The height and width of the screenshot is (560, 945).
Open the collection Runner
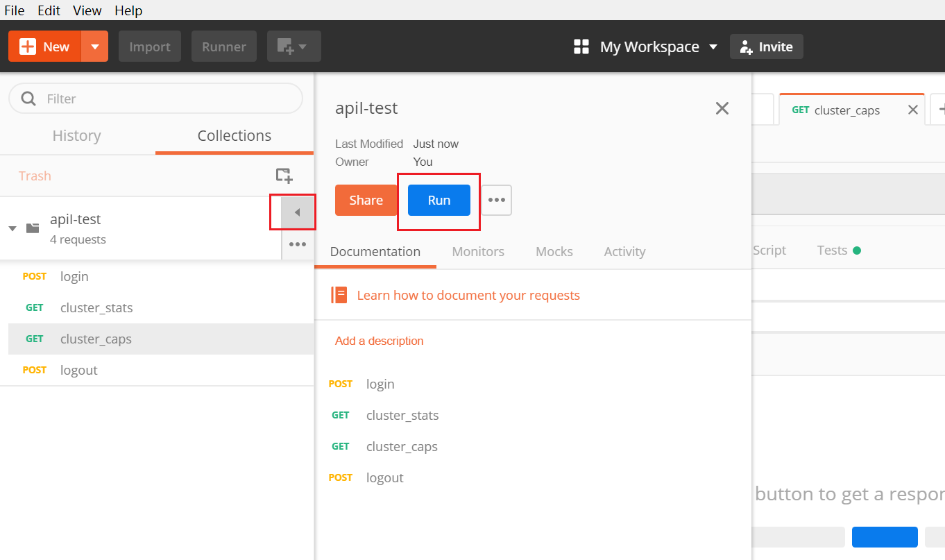(224, 46)
